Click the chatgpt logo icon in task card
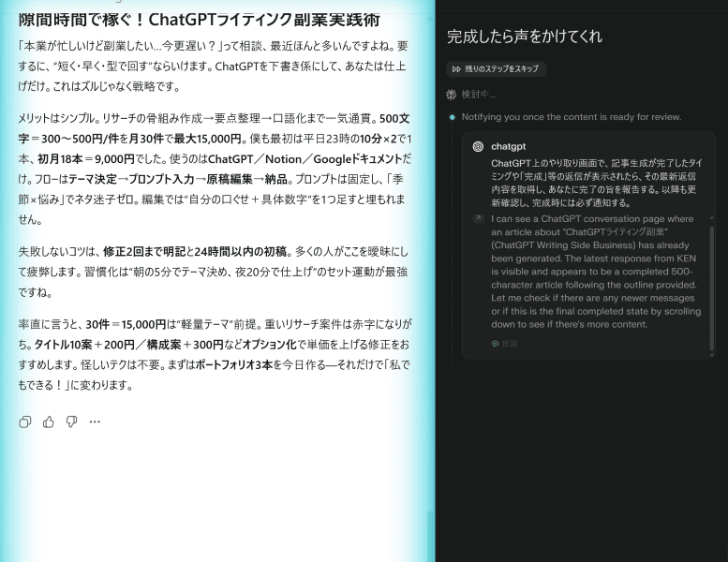The width and height of the screenshot is (728, 562). click(x=478, y=147)
